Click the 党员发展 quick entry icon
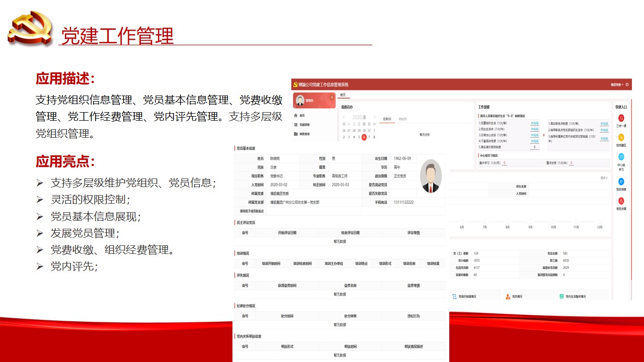Viewport: 644px width, 362px height. coord(621,201)
